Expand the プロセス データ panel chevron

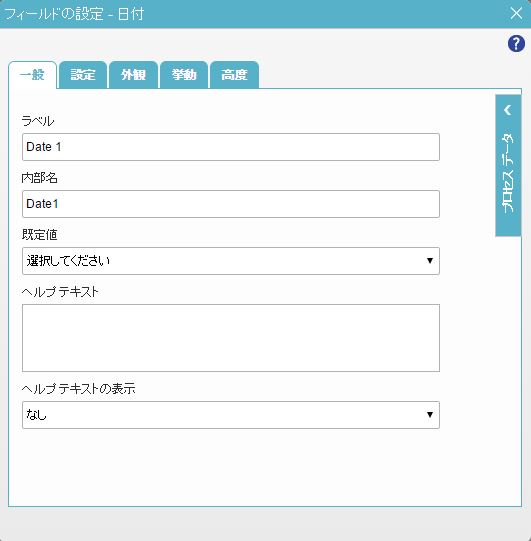[x=508, y=110]
